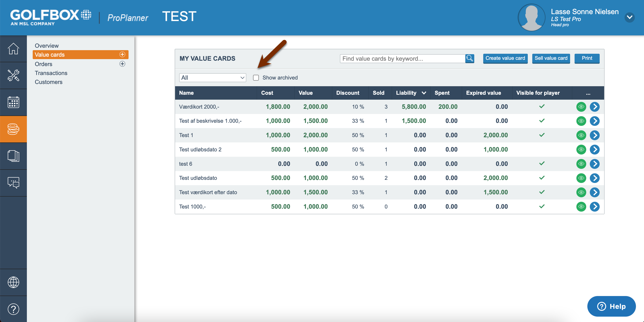Click the user avatar picture
The width and height of the screenshot is (644, 322).
(531, 17)
